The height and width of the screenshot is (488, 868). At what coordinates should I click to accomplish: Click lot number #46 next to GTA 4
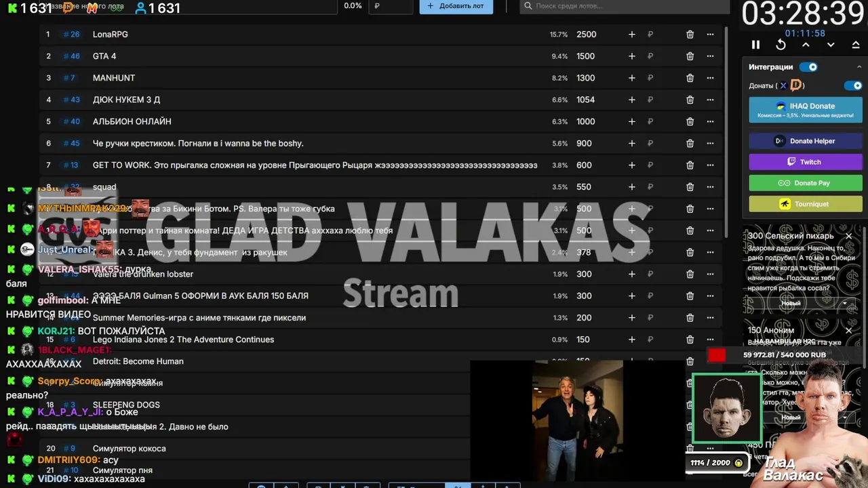71,56
